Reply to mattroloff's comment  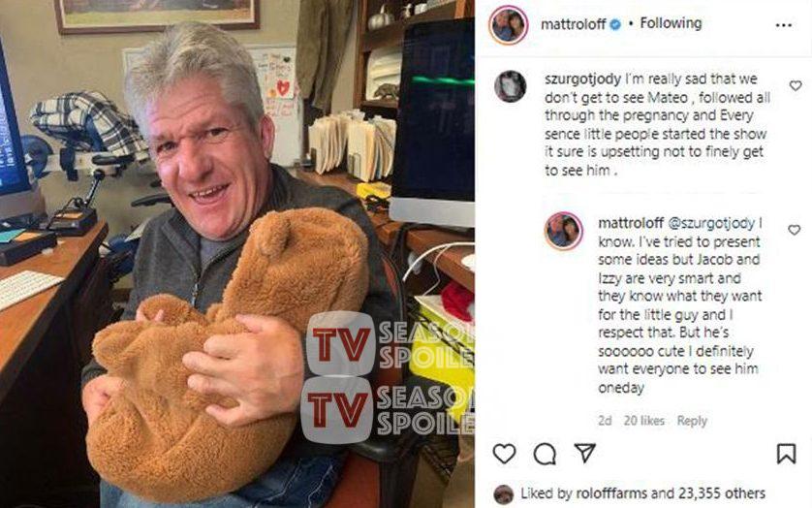[x=692, y=421]
